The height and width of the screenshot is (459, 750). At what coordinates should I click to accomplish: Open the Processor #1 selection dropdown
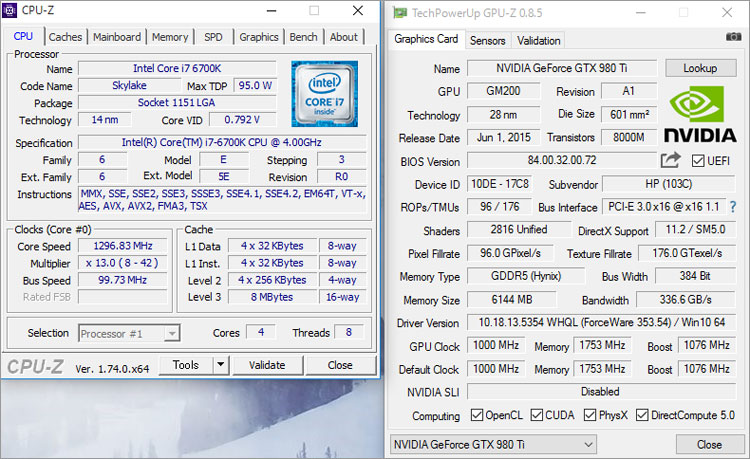pos(129,333)
